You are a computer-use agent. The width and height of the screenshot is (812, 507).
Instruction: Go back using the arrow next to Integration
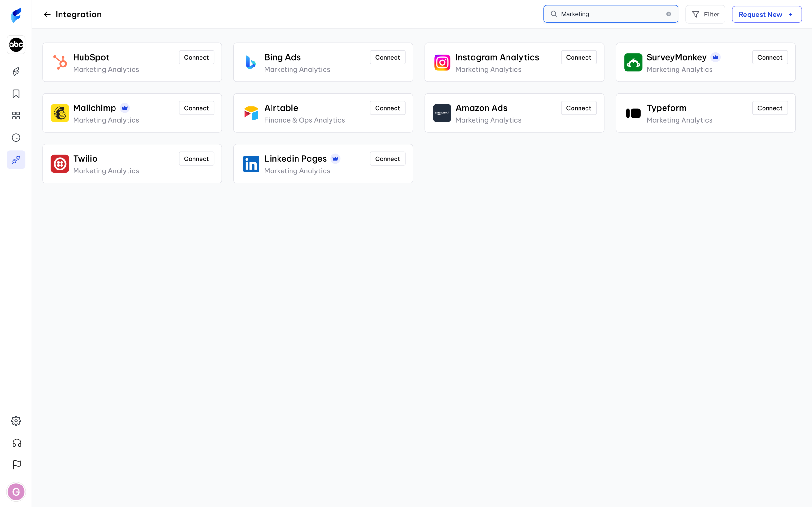tap(47, 14)
